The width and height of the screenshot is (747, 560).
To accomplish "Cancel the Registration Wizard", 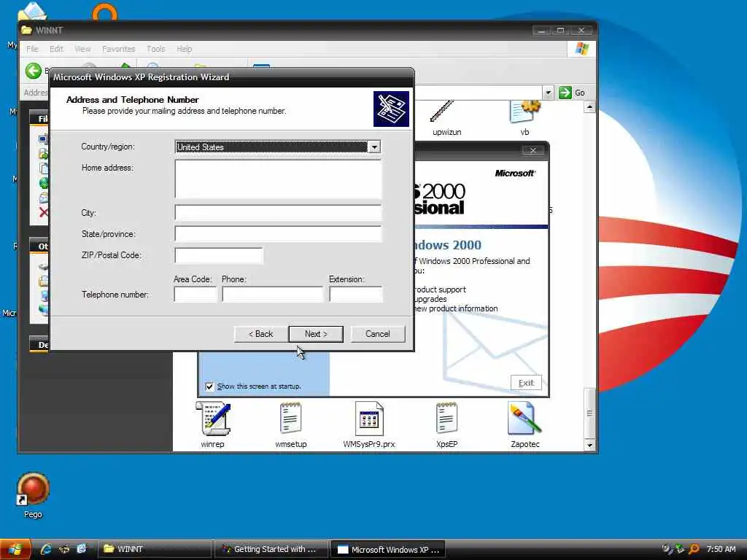I will [378, 334].
